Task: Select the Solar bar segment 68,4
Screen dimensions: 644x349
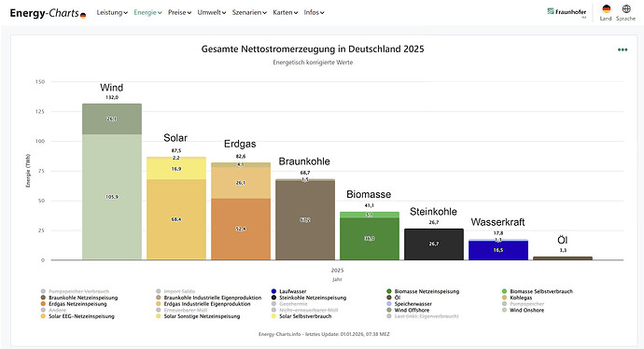Action: pos(176,219)
